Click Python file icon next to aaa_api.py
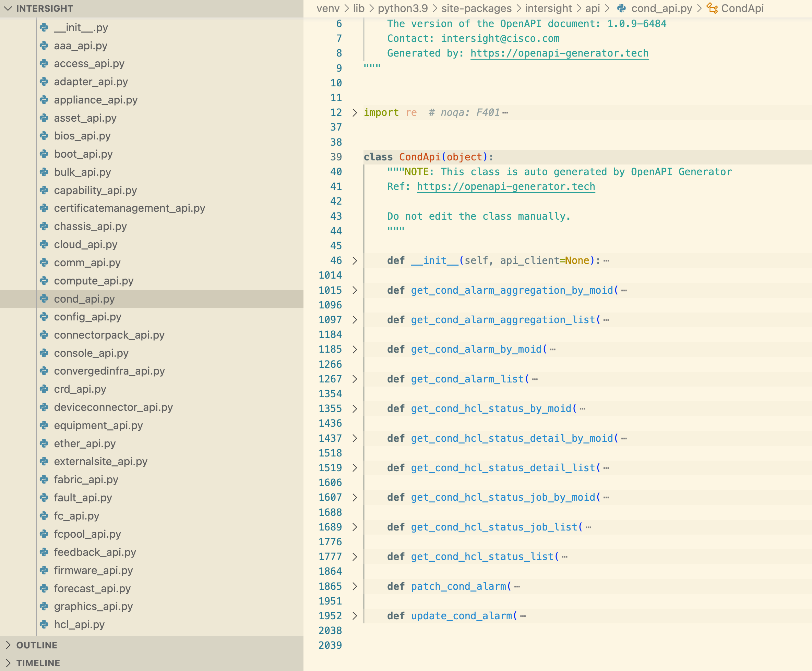This screenshot has height=671, width=812. 45,46
